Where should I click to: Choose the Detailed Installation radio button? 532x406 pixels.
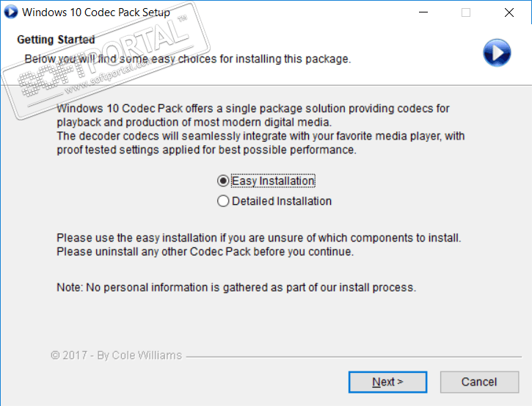223,201
